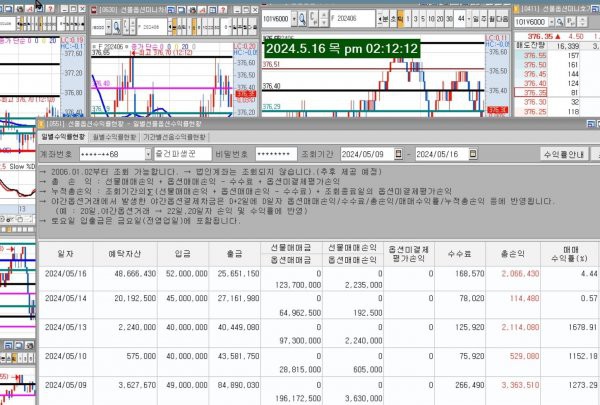Click the help question mark in window 0630
Viewport: 600px width, 405px height.
coord(223,10)
